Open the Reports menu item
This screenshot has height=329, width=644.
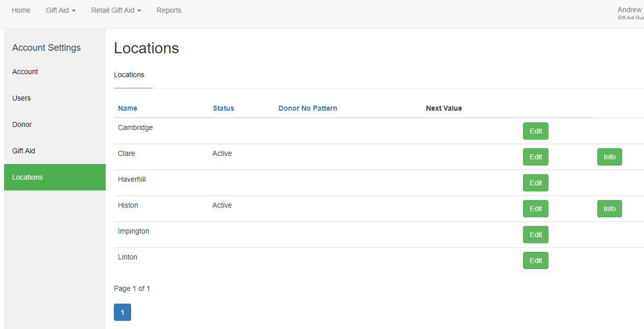169,10
